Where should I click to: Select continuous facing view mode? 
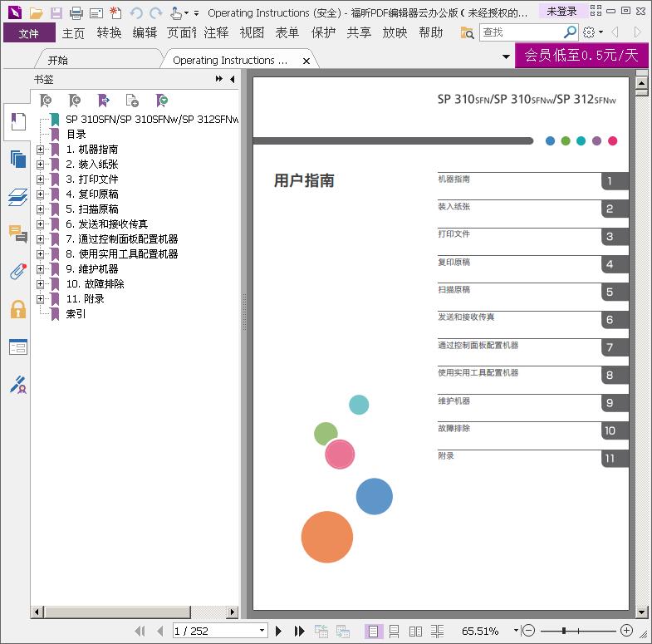coord(437,631)
